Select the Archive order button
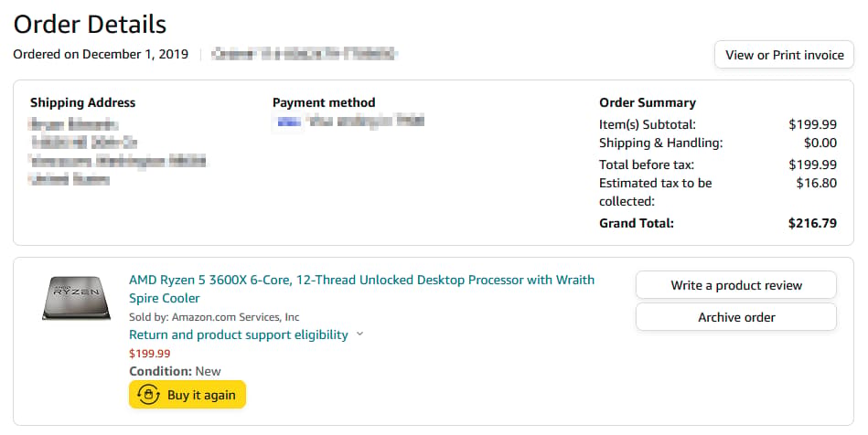 point(735,317)
